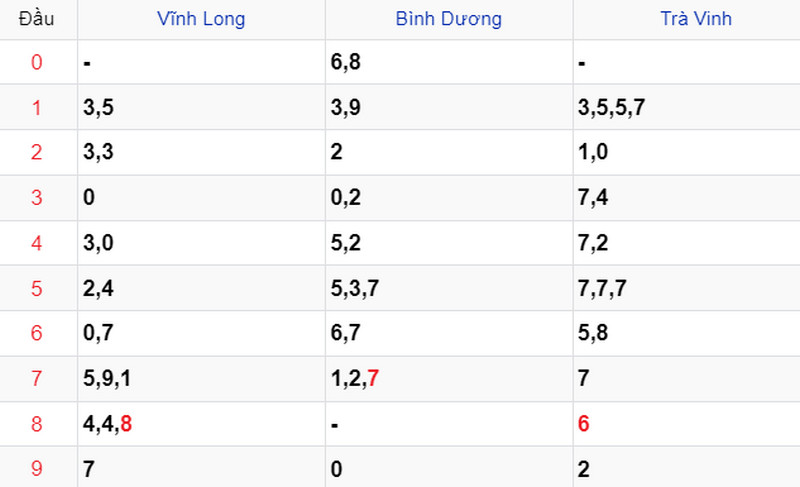Select row 0 in the Đầu column
This screenshot has height=487, width=800.
pyautogui.click(x=36, y=62)
